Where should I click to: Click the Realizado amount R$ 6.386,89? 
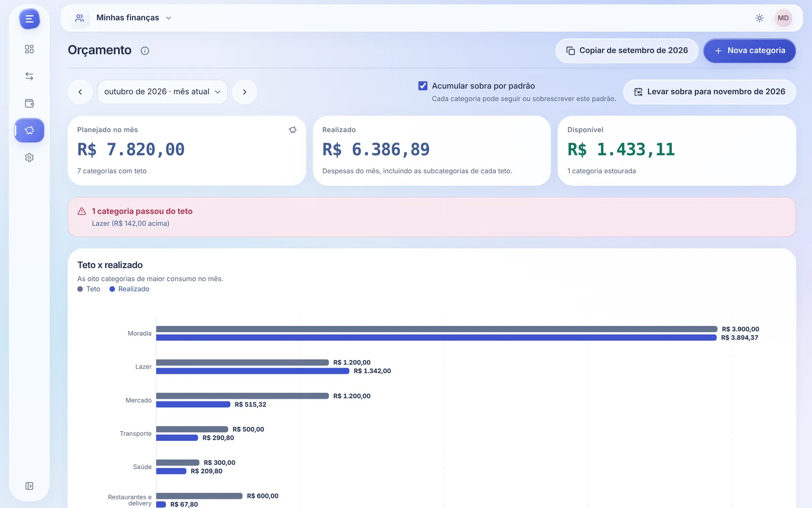376,149
